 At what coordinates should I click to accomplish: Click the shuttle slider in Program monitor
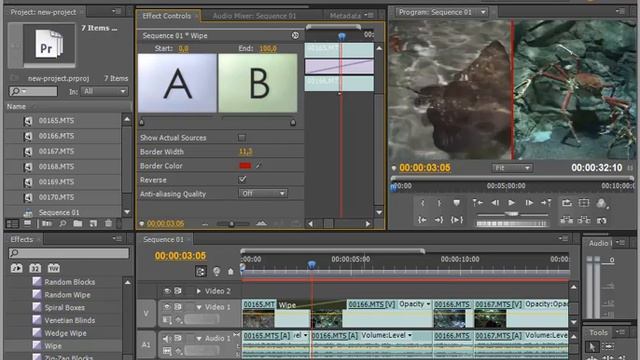pyautogui.click(x=512, y=214)
